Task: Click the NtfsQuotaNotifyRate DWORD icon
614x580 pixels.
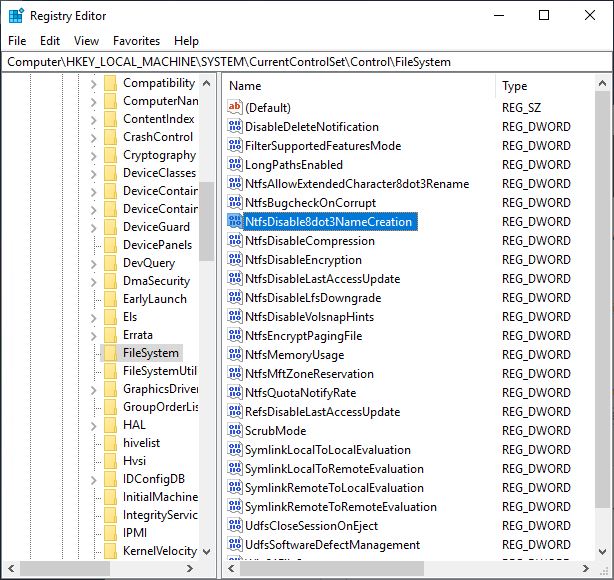Action: coord(235,392)
